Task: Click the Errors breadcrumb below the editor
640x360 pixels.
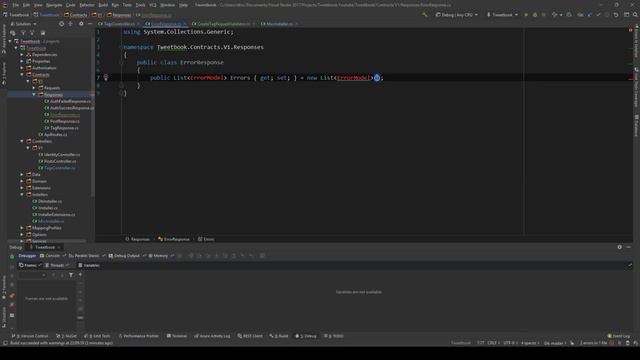Action: tap(206, 239)
